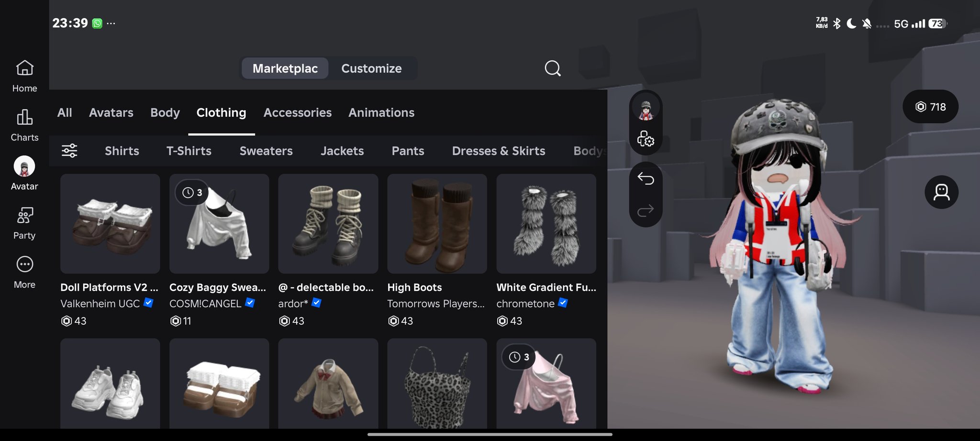Tap the 5G signal strength indicator
The height and width of the screenshot is (441, 980).
[x=909, y=23]
